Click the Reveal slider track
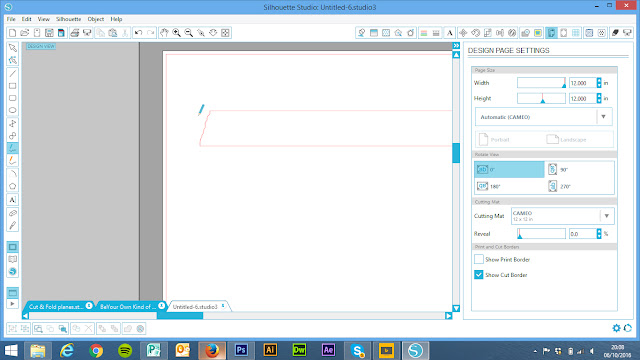Screen dimensions: 640x360 (541, 233)
